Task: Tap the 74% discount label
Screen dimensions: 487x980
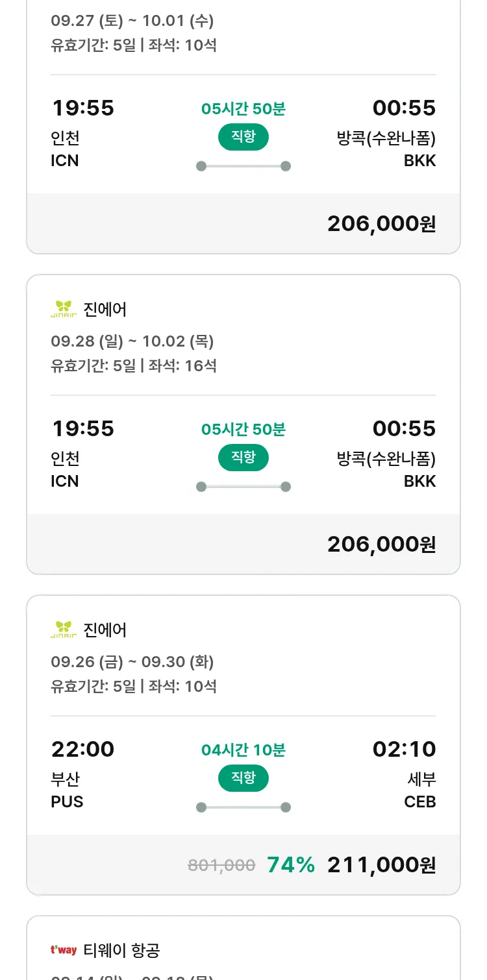Action: tap(291, 864)
